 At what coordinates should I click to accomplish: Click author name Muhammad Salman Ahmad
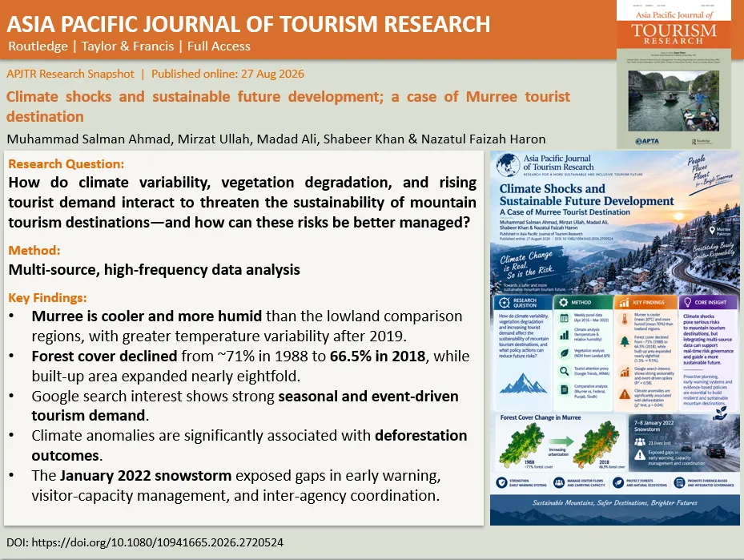point(89,139)
